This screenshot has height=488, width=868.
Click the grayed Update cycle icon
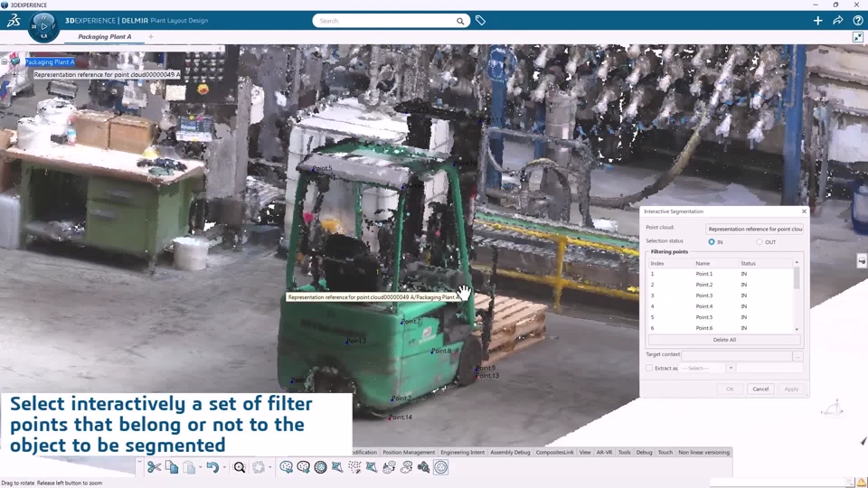coord(259,467)
